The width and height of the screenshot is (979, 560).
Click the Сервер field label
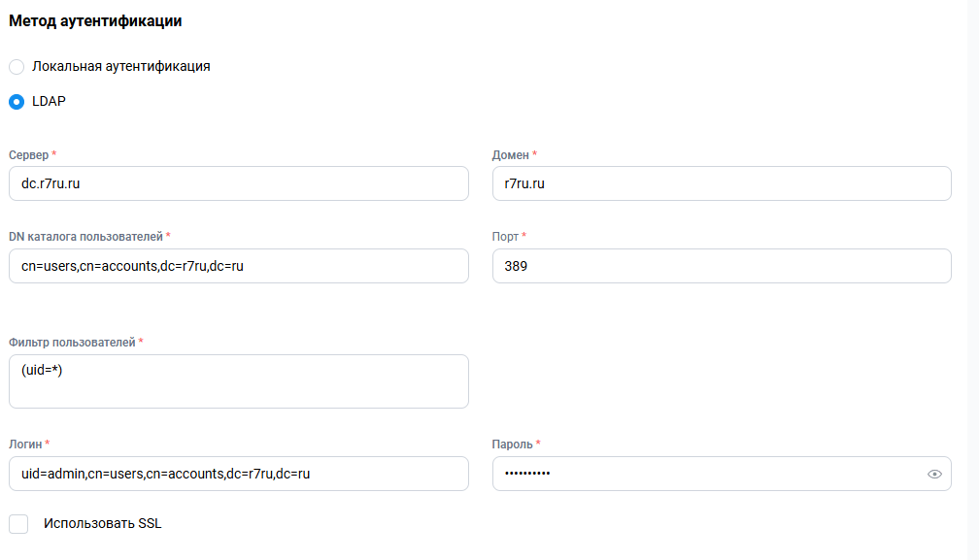pyautogui.click(x=29, y=154)
